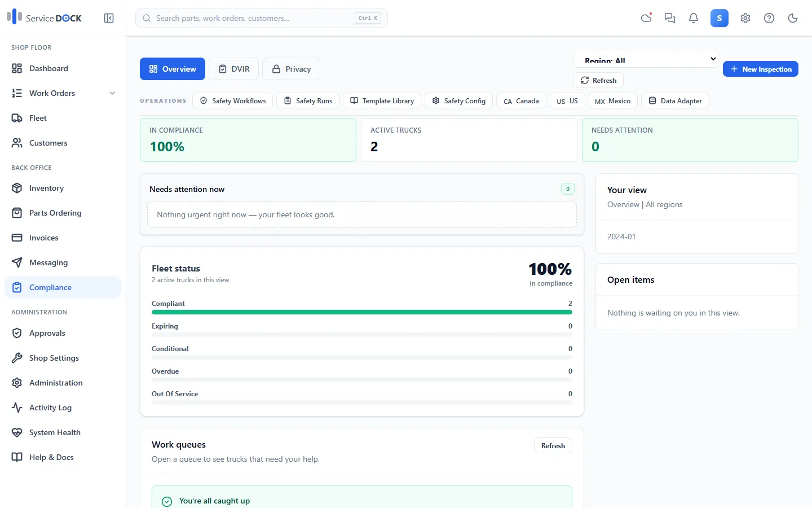Collapse the sidebar panel icon
Image resolution: width=812 pixels, height=508 pixels.
tap(109, 18)
